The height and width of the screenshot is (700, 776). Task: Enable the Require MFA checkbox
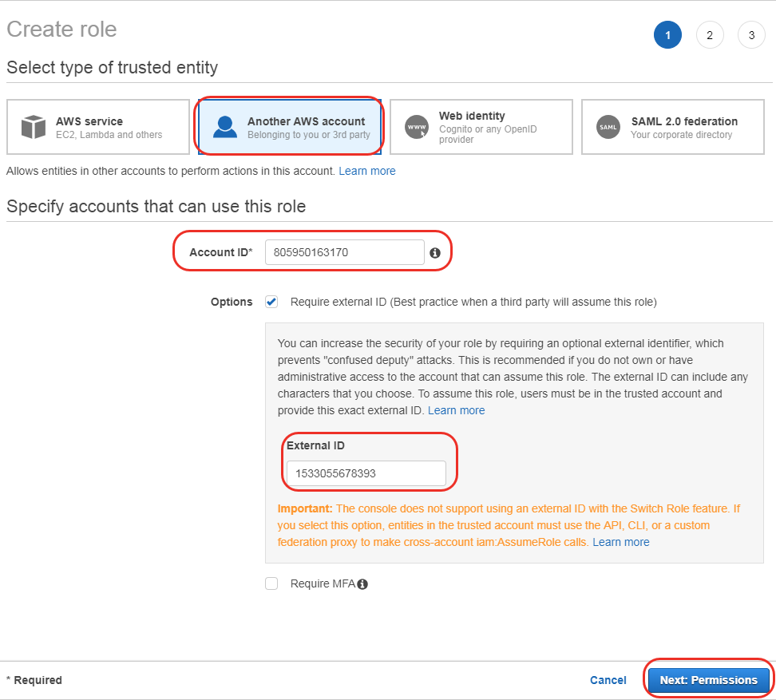click(271, 583)
